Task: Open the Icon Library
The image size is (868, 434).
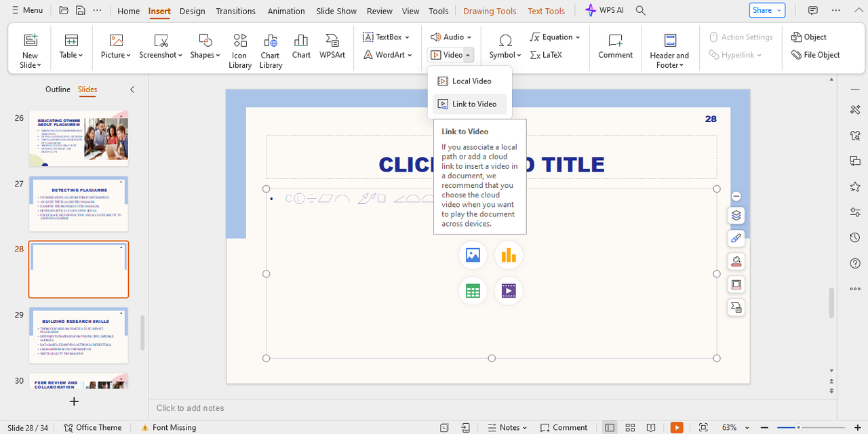Action: (x=240, y=50)
